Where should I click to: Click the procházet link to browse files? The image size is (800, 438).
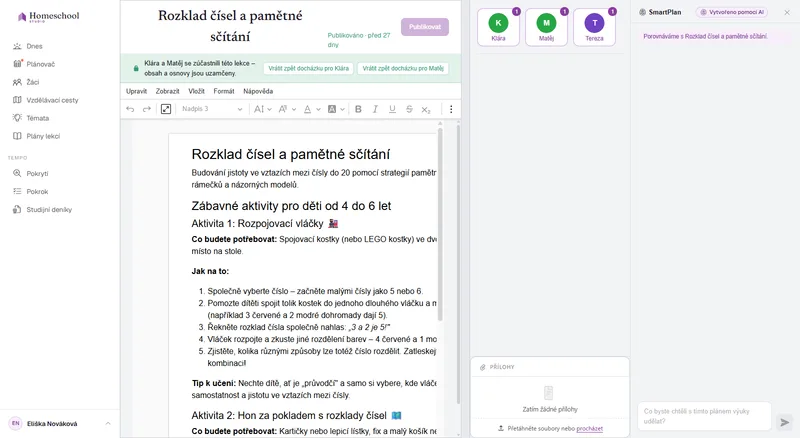tap(589, 429)
